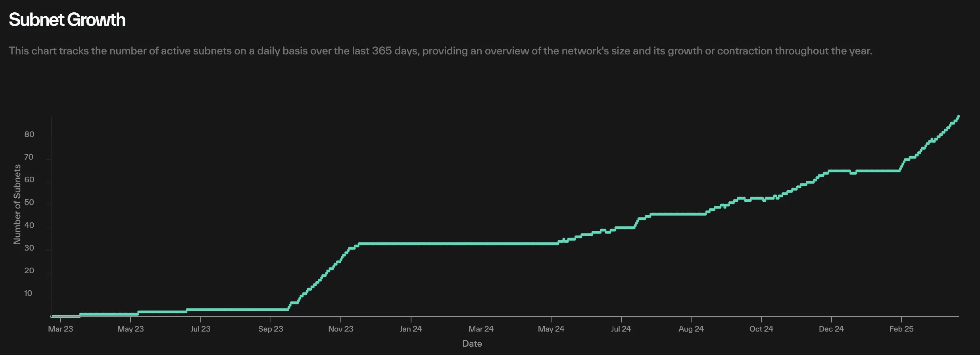Select the May 23 date tick label

coord(131,329)
